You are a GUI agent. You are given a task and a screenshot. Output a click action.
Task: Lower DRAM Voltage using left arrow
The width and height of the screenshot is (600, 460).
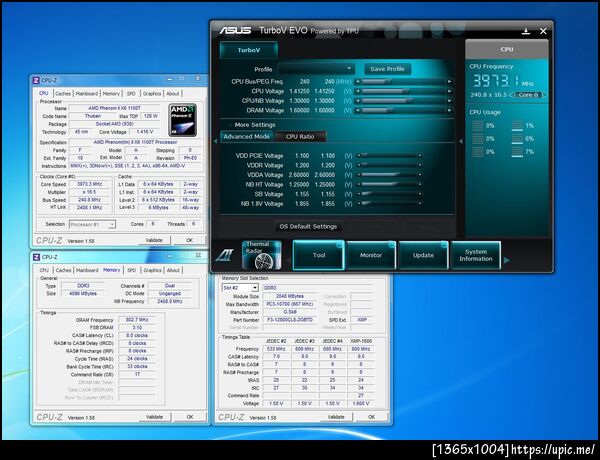358,110
